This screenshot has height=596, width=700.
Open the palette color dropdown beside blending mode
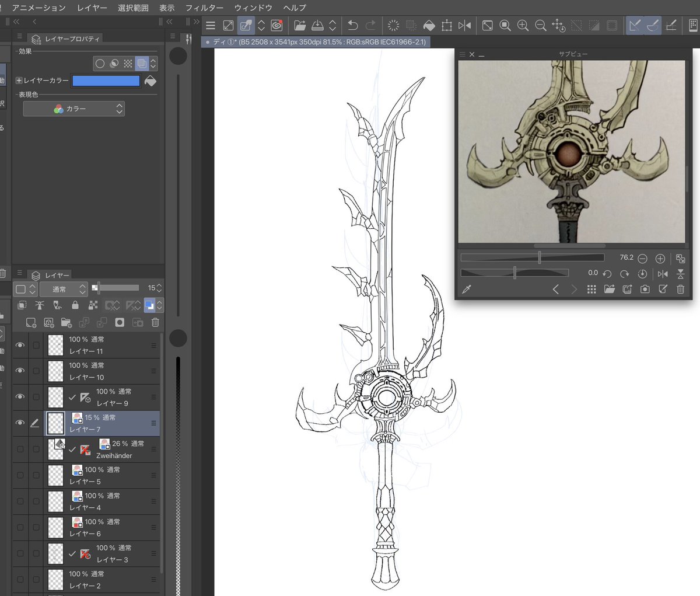pos(26,289)
